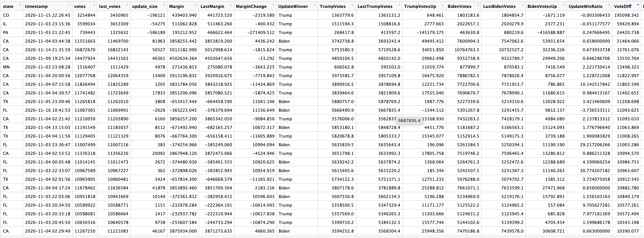Select VoteDiff value 10390.077
The image size is (644, 238).
(x=628, y=231)
